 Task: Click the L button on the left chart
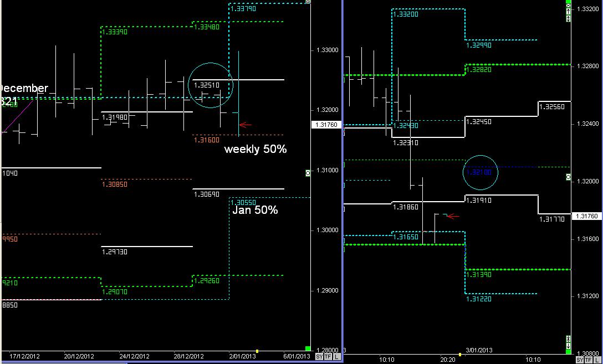click(x=336, y=357)
